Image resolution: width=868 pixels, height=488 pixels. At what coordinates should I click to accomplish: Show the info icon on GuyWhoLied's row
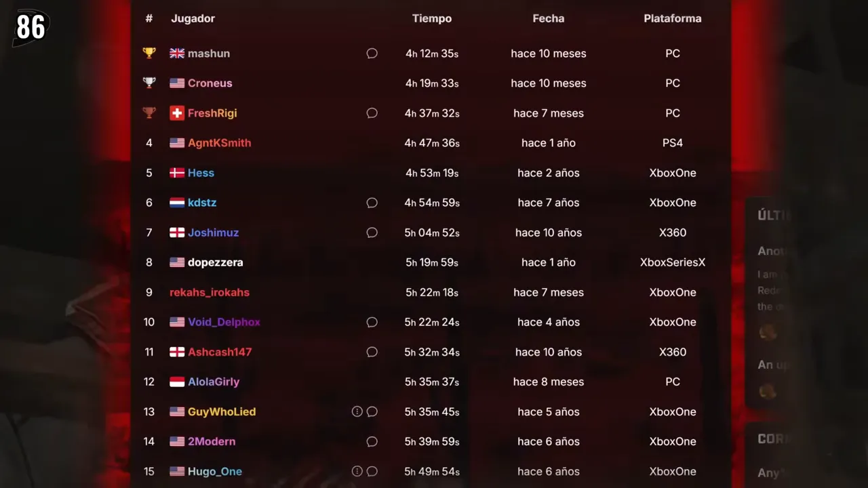point(357,411)
